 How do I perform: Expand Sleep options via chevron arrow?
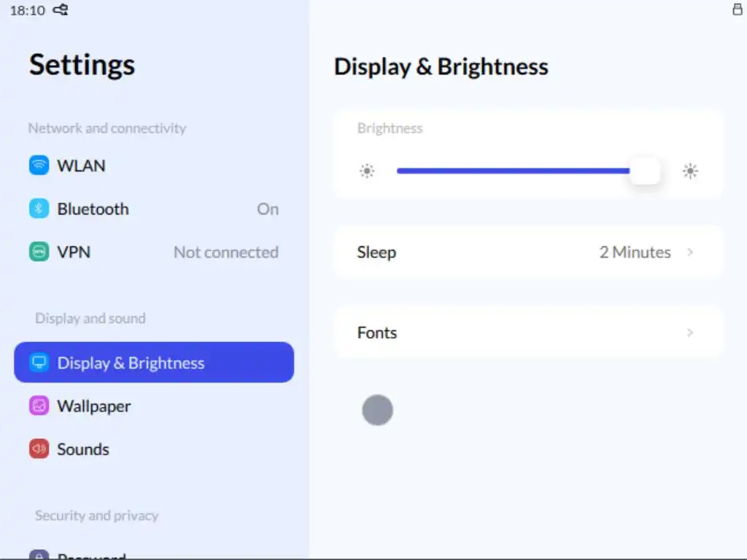pos(690,252)
